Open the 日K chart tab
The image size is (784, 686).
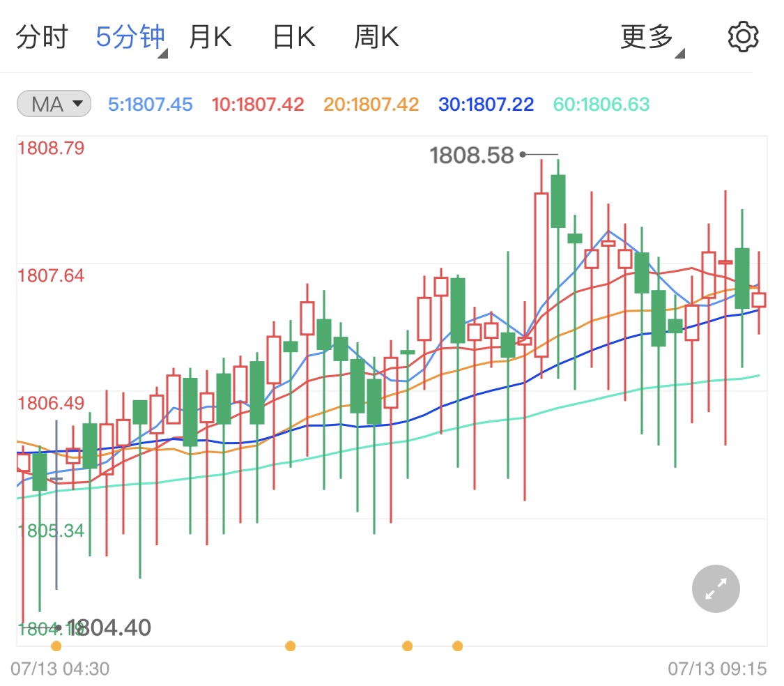point(294,36)
